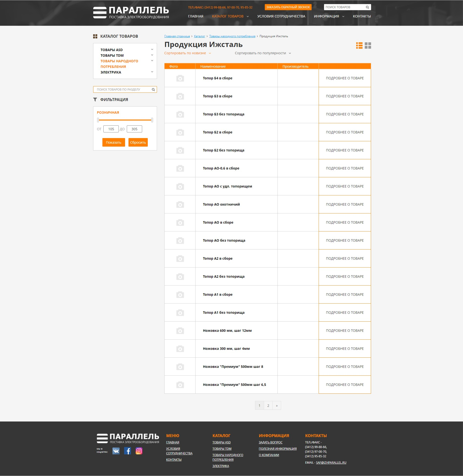463x476 pixels.
Task: Click the header search magnifier icon
Action: 367,7
